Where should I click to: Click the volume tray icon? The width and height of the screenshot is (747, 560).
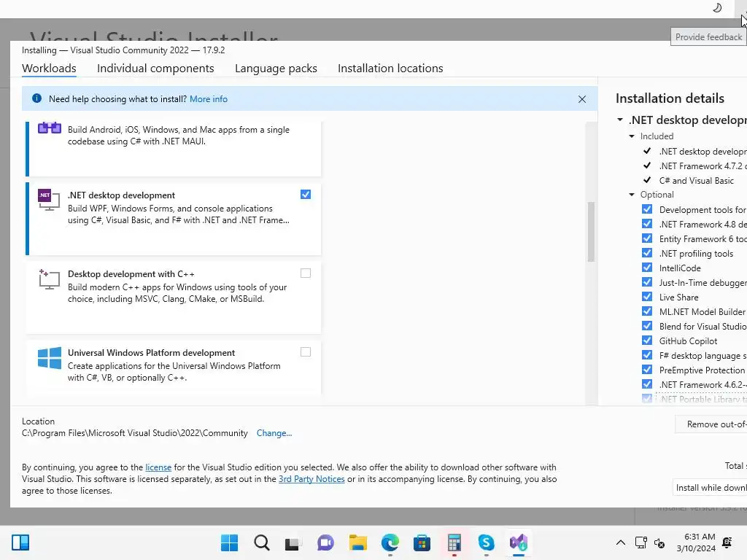(x=659, y=542)
